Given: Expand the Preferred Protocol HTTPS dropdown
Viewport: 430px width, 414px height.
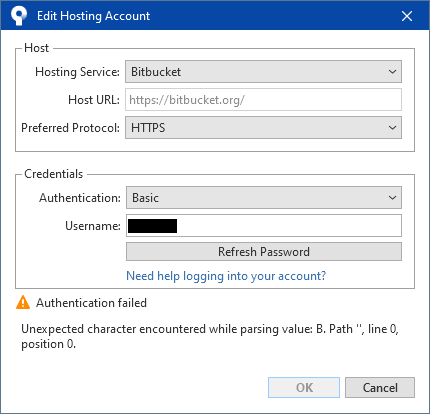Looking at the screenshot, I should click(x=263, y=127).
